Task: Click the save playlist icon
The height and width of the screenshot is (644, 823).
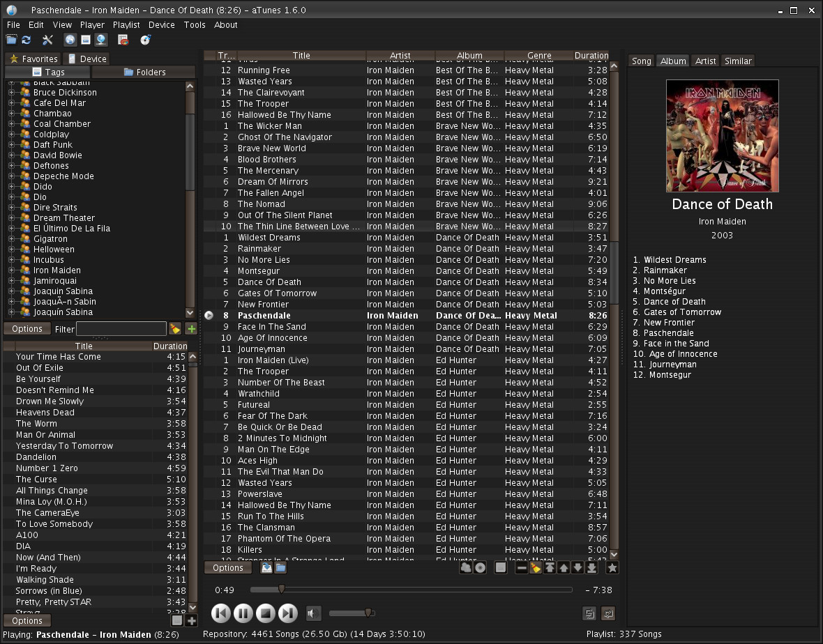Action: tap(266, 567)
